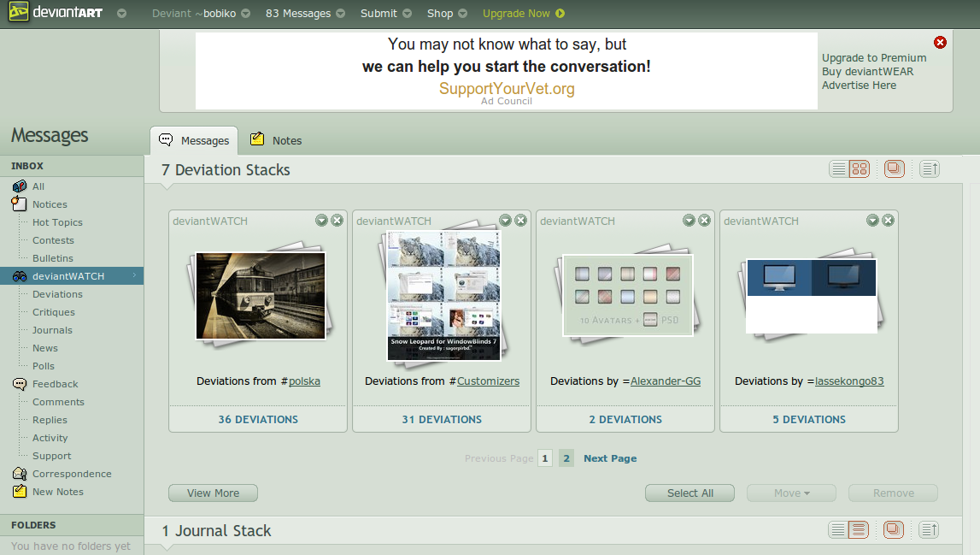Toggle stacking for Journal Stack

point(894,530)
